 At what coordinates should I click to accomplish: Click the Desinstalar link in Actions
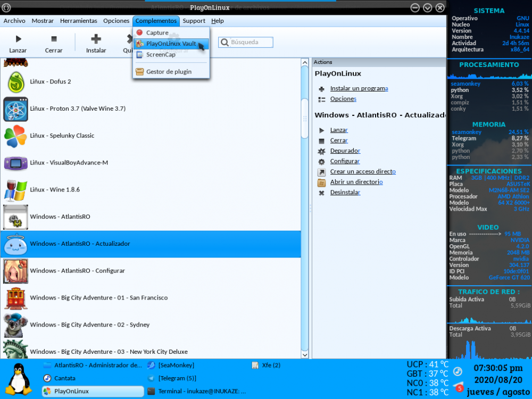point(345,193)
